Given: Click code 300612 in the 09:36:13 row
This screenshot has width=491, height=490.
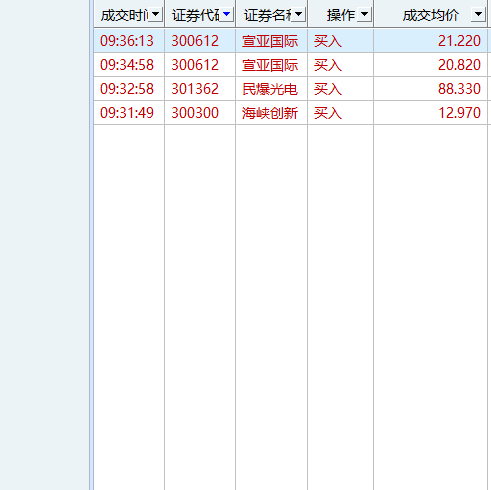Looking at the screenshot, I should tap(195, 41).
